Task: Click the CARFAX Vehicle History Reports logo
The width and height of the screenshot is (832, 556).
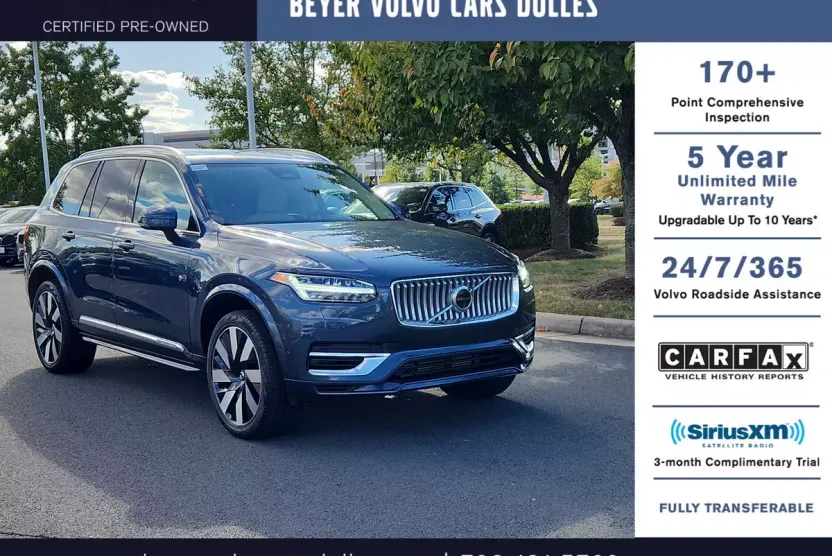Action: tap(735, 361)
